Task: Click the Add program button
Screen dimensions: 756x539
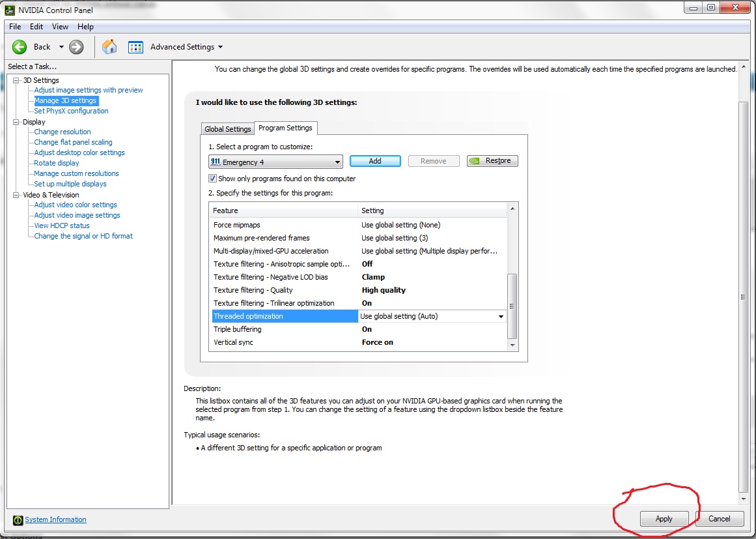Action: point(375,161)
